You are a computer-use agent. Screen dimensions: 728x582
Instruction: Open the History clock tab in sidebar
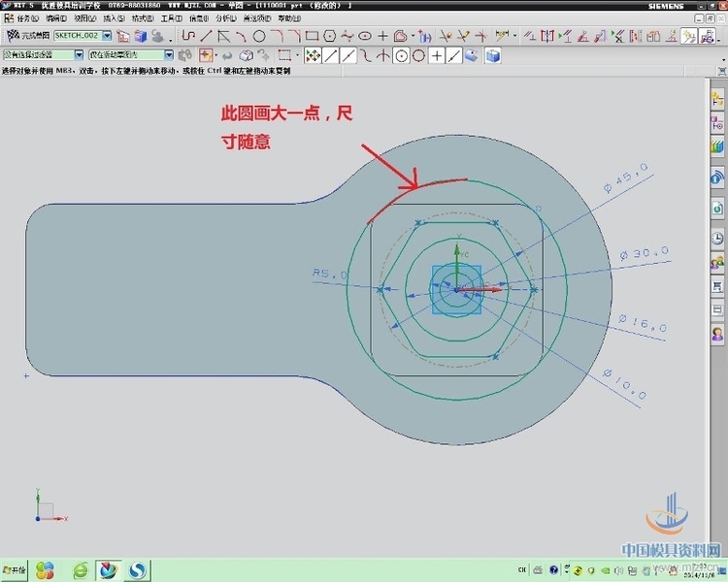click(x=717, y=238)
